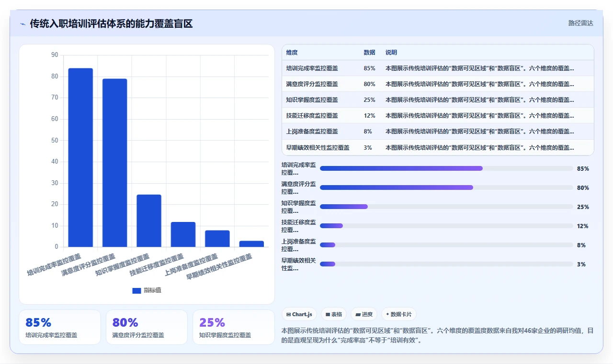Click the 数据卡片 tag chip

click(399, 314)
